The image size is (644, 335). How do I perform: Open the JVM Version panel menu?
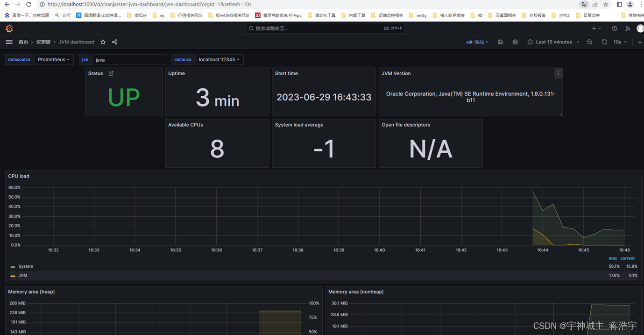(x=558, y=73)
